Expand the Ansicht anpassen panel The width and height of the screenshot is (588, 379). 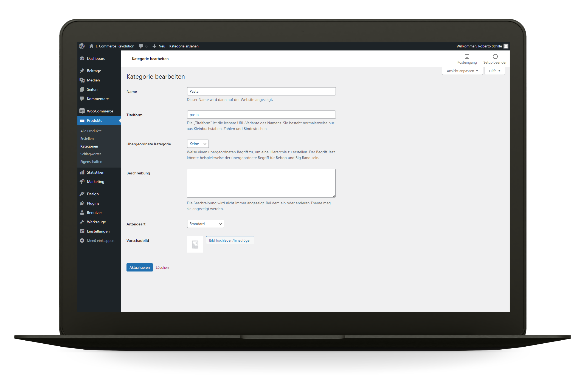tap(462, 71)
